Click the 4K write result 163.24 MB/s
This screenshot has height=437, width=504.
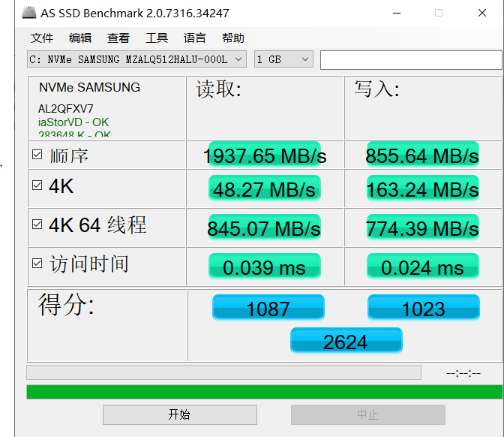coord(422,189)
